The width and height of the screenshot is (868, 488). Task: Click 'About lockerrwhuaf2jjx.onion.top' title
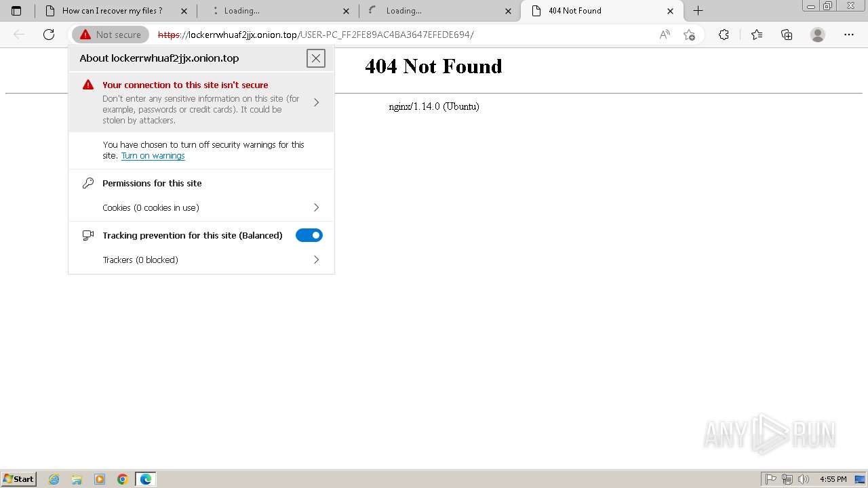159,58
